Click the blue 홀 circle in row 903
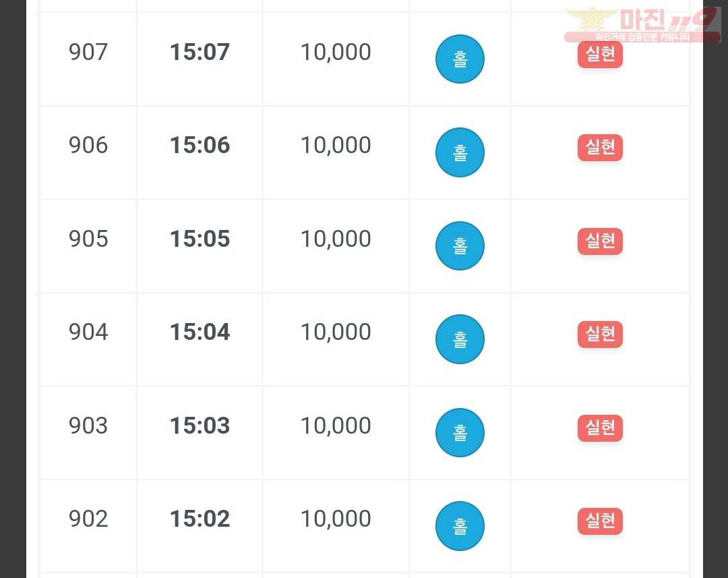Viewport: 728px width, 578px height. tap(460, 432)
